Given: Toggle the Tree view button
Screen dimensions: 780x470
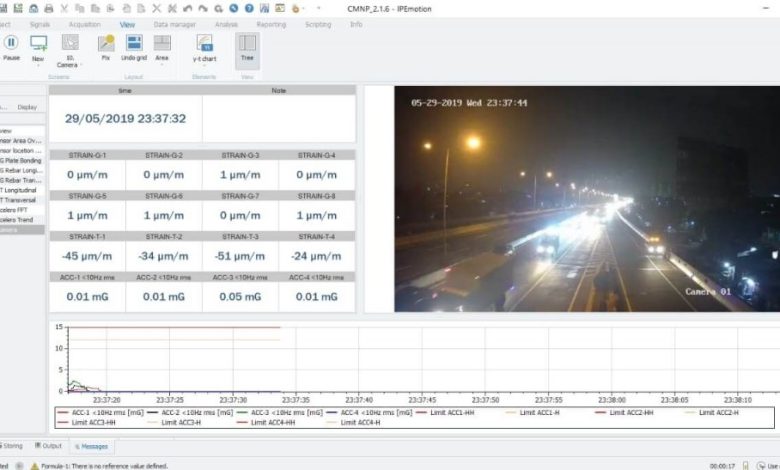Looking at the screenshot, I should click(x=246, y=46).
